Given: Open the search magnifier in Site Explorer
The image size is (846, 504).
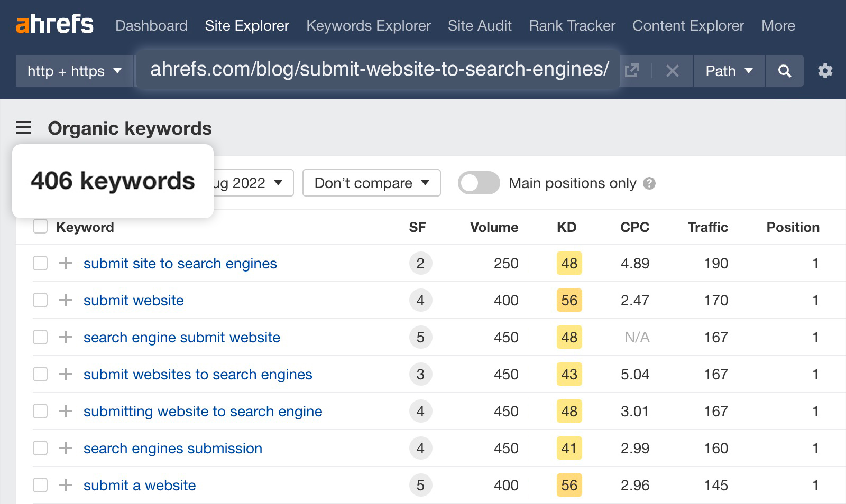Looking at the screenshot, I should pos(785,71).
